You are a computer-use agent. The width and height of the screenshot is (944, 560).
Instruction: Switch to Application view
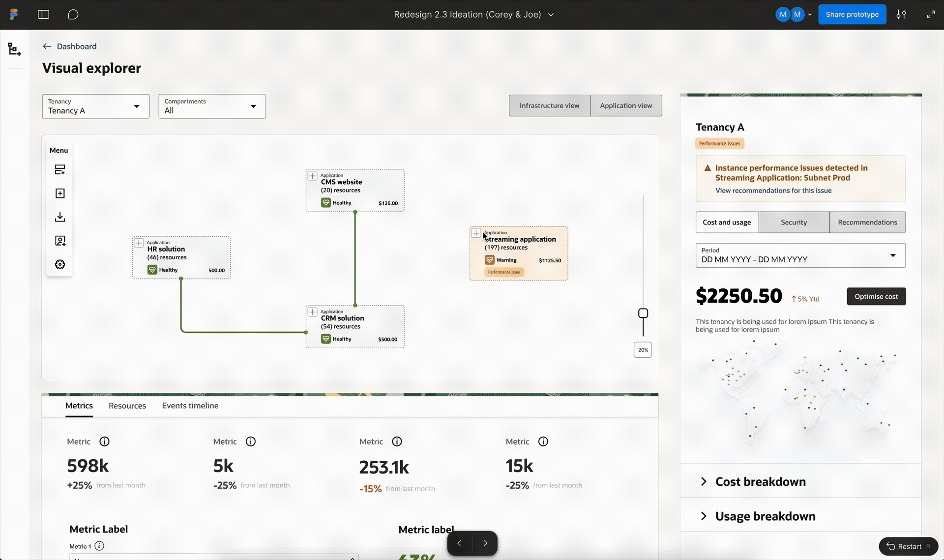coord(625,106)
